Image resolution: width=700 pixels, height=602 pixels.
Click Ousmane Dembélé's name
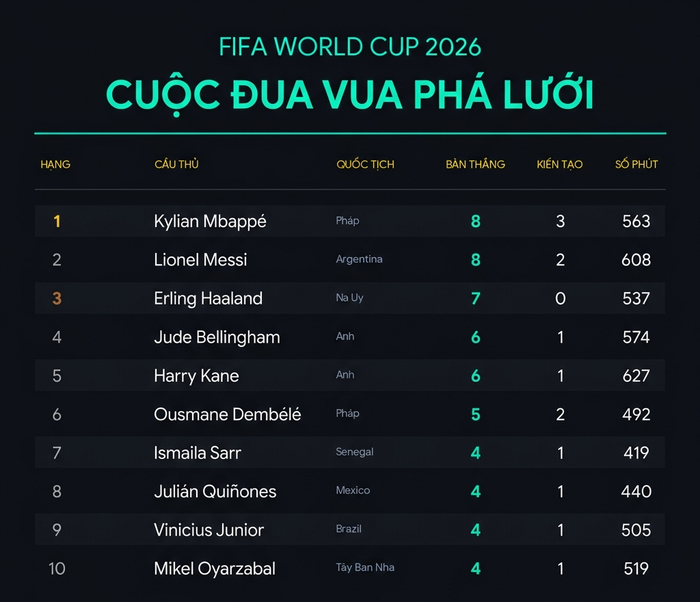[x=228, y=414]
